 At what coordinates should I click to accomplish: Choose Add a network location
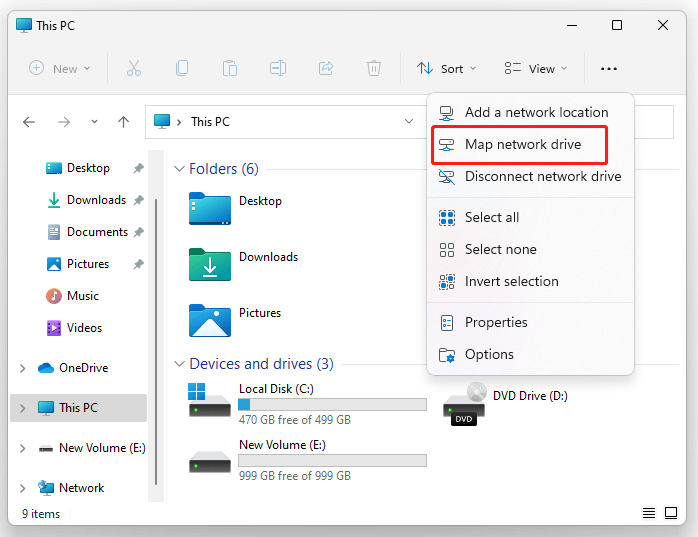[530, 112]
